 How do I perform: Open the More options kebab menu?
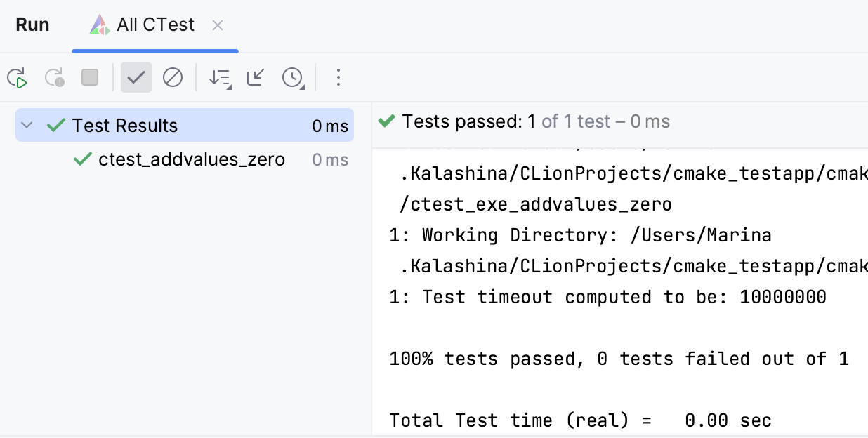coord(338,77)
